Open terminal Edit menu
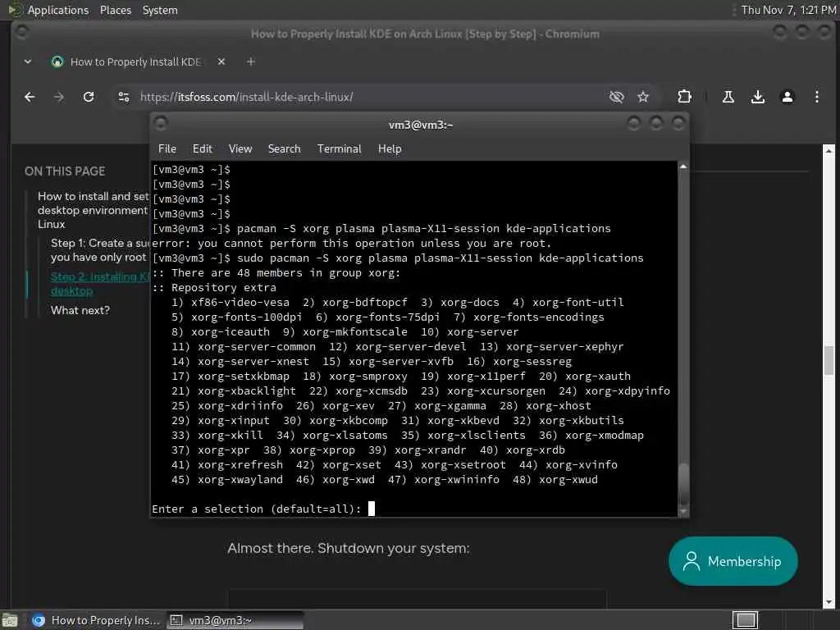 [203, 149]
